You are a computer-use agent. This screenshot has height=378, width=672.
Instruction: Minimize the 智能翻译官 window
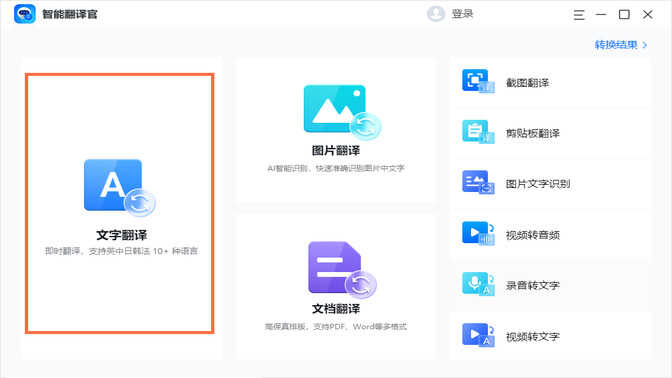click(601, 15)
